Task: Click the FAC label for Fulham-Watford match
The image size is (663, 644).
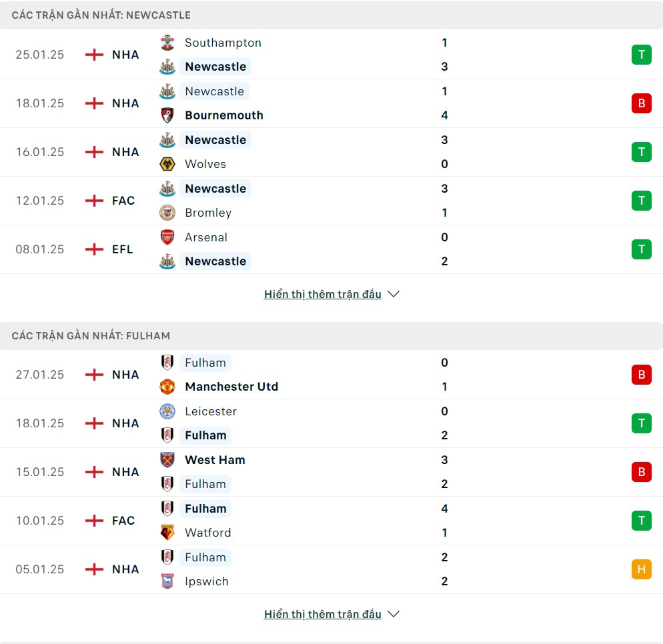Action: [123, 521]
